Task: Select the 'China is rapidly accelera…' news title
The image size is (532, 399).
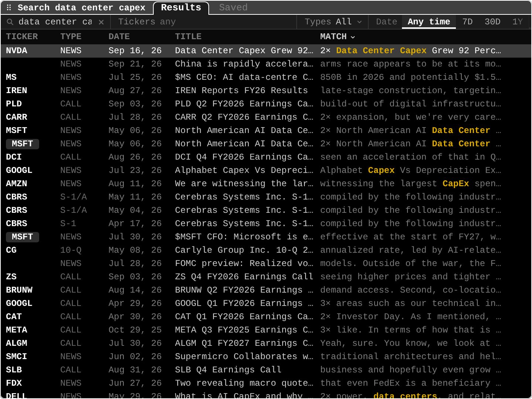Action: pos(244,64)
